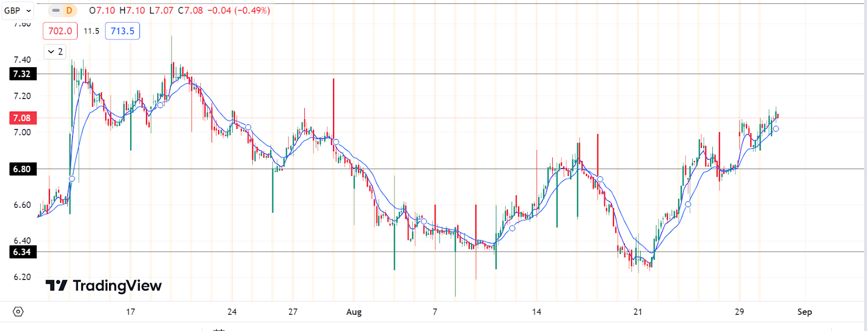Click the 6.40 price axis label
This screenshot has height=331, width=868.
coord(22,241)
